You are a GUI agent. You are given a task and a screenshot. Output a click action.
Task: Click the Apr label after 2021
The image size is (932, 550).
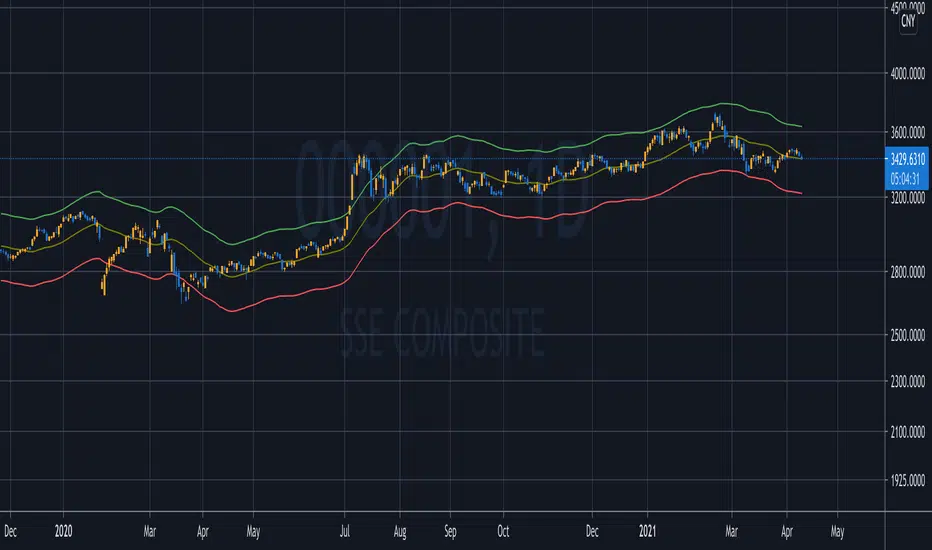[786, 532]
